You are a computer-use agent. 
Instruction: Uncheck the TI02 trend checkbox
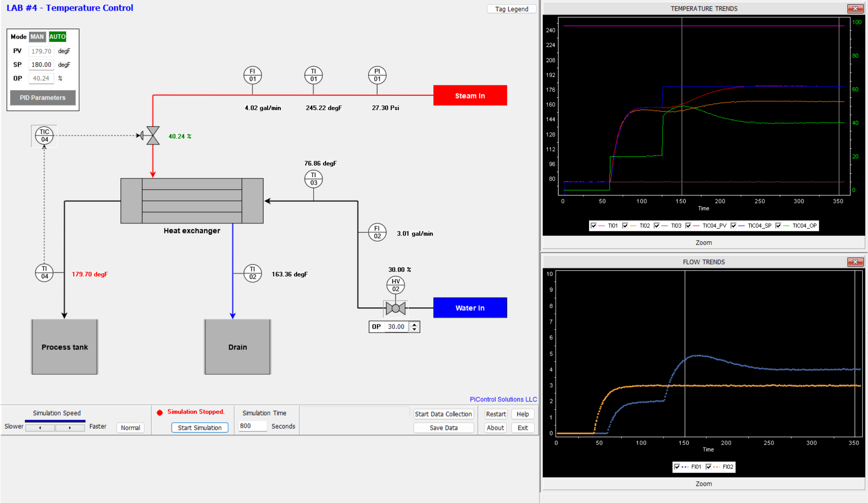(x=625, y=226)
